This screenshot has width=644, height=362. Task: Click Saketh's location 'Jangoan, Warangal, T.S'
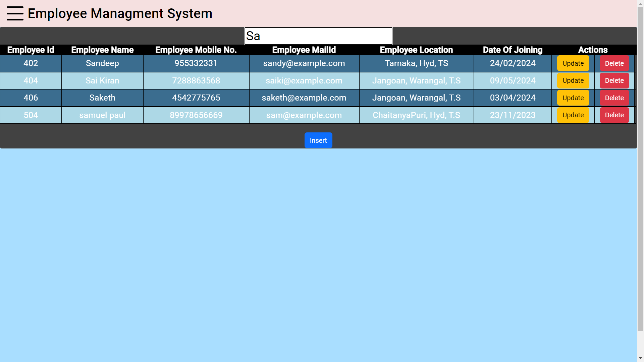click(416, 98)
